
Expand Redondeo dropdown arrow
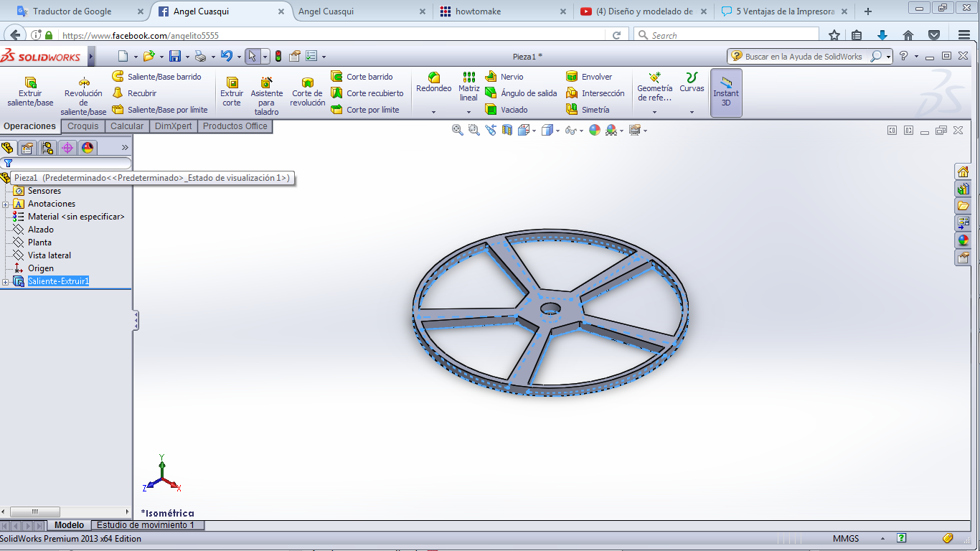click(433, 112)
